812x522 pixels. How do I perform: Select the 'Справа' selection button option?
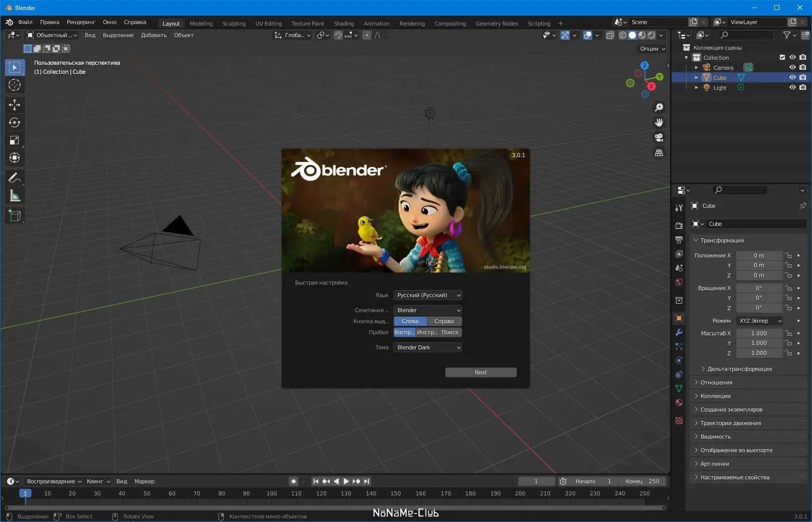pos(444,321)
